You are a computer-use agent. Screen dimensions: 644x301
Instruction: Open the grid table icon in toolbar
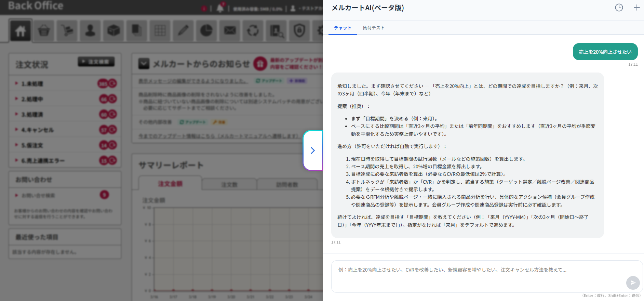pos(160,31)
